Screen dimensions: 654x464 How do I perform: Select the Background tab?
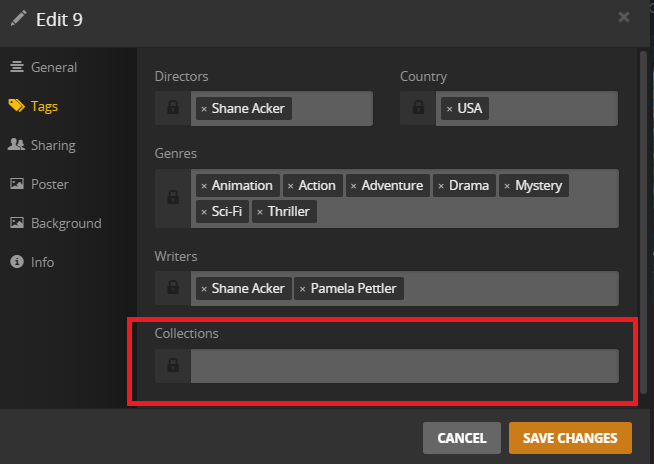66,223
